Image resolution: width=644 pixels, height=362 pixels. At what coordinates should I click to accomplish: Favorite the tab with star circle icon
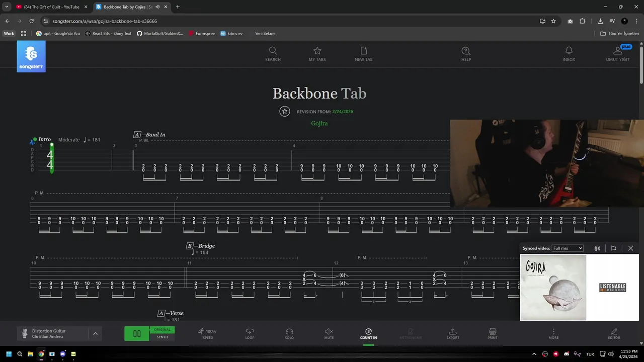tap(285, 112)
